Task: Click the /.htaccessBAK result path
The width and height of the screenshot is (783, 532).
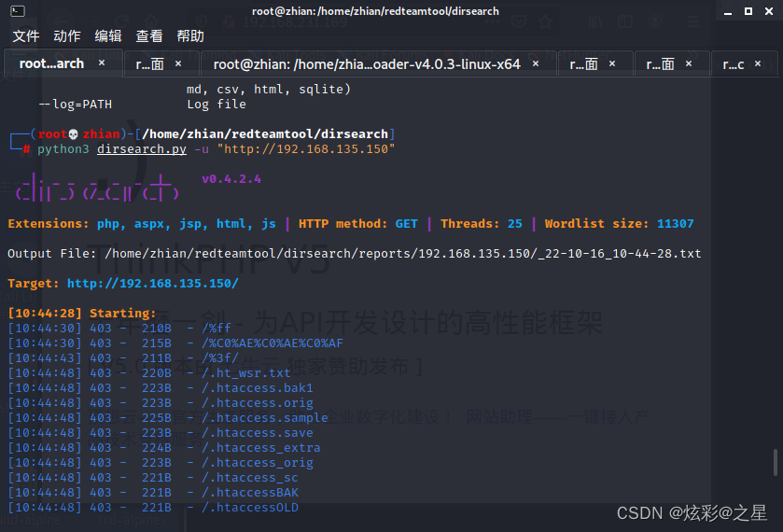Action: (250, 493)
